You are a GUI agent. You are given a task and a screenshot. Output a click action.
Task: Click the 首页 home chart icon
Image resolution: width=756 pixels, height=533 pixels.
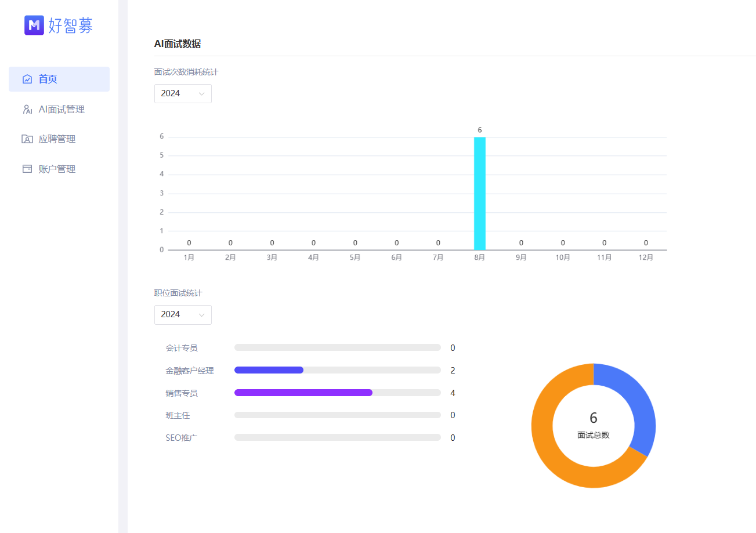pyautogui.click(x=27, y=79)
